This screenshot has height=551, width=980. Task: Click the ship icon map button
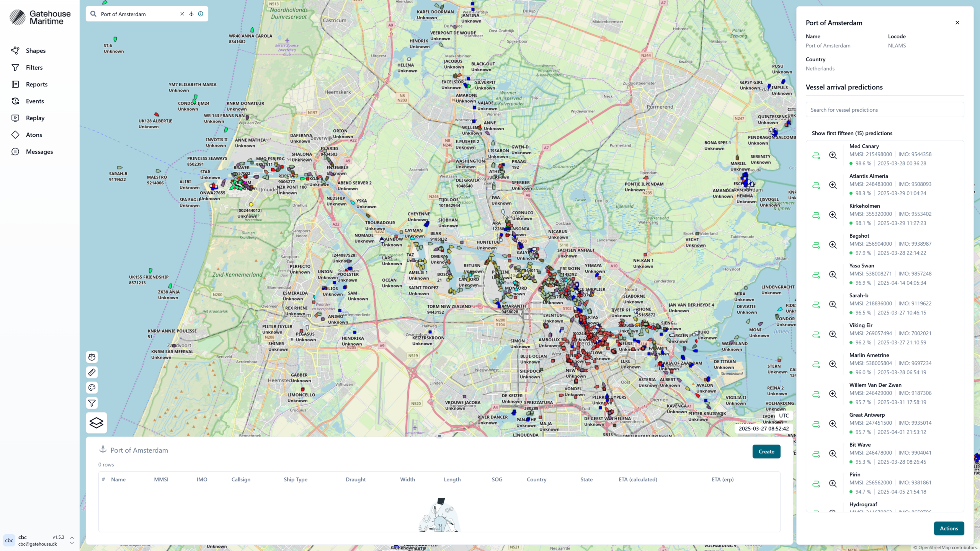click(92, 357)
